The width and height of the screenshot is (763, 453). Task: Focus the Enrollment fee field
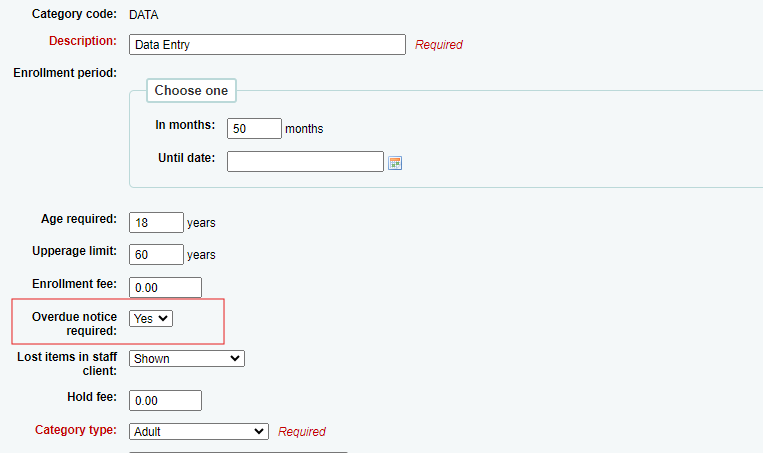point(165,288)
